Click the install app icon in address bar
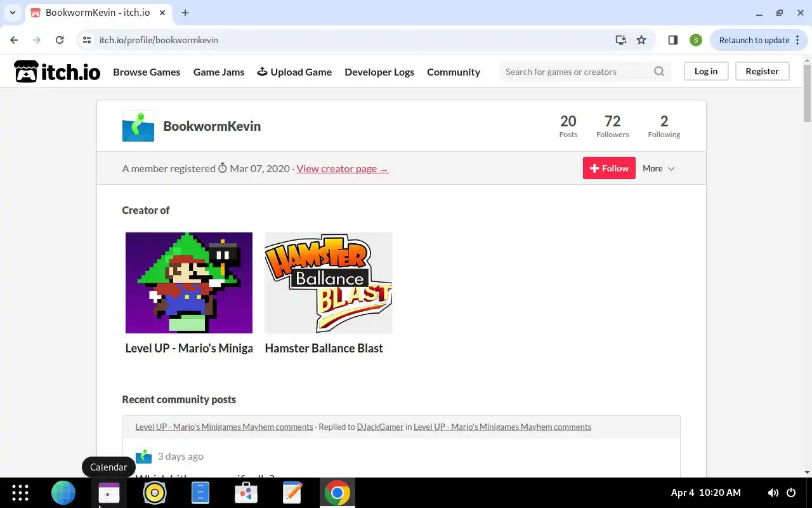Viewport: 812px width, 508px height. 621,40
